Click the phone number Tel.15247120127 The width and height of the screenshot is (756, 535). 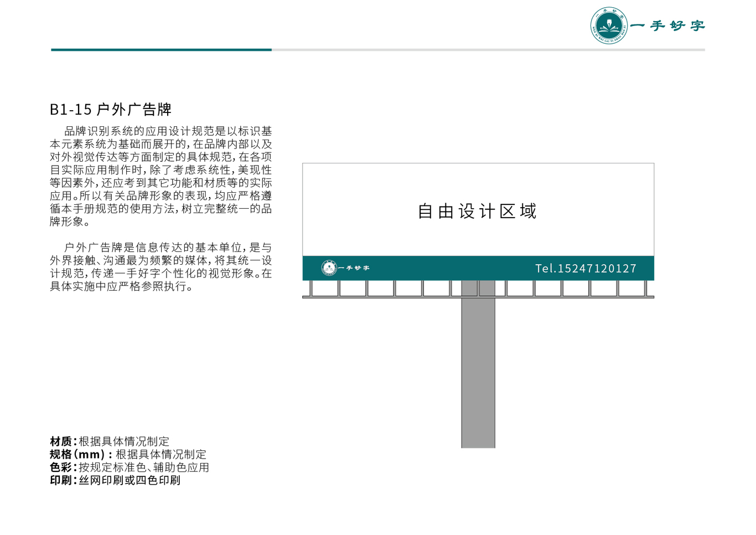click(586, 269)
